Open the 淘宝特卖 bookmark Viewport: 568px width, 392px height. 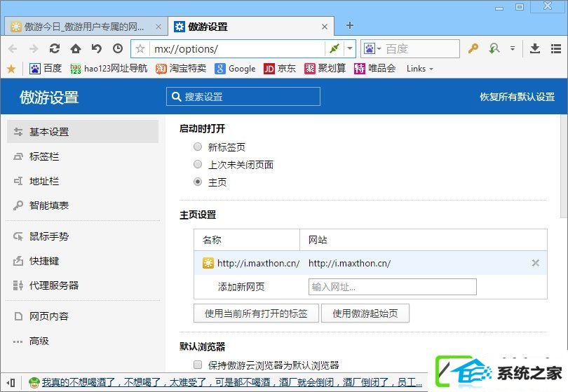point(181,69)
